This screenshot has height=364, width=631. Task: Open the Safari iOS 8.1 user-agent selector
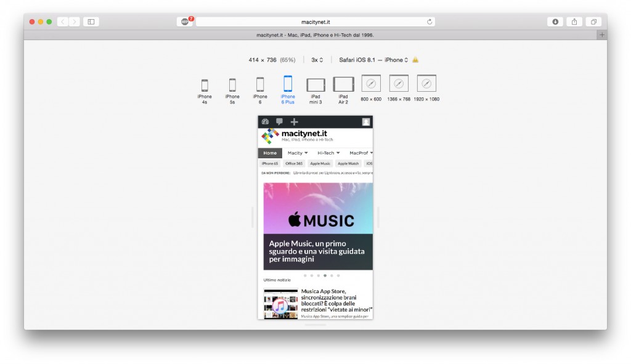point(371,60)
